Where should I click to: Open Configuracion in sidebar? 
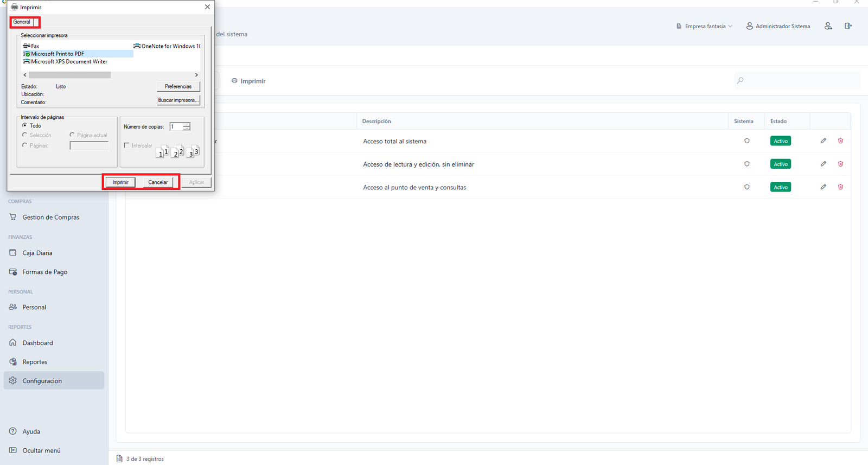(x=54, y=380)
